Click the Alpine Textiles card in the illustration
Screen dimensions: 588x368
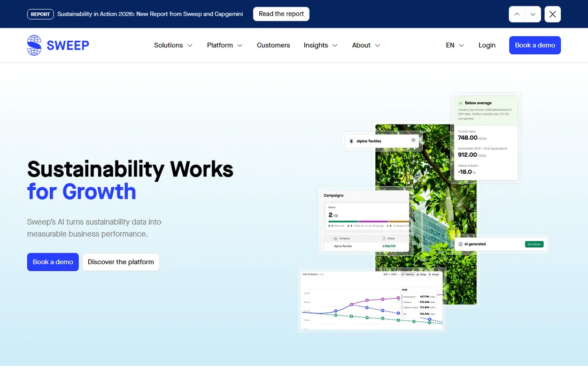click(x=381, y=141)
